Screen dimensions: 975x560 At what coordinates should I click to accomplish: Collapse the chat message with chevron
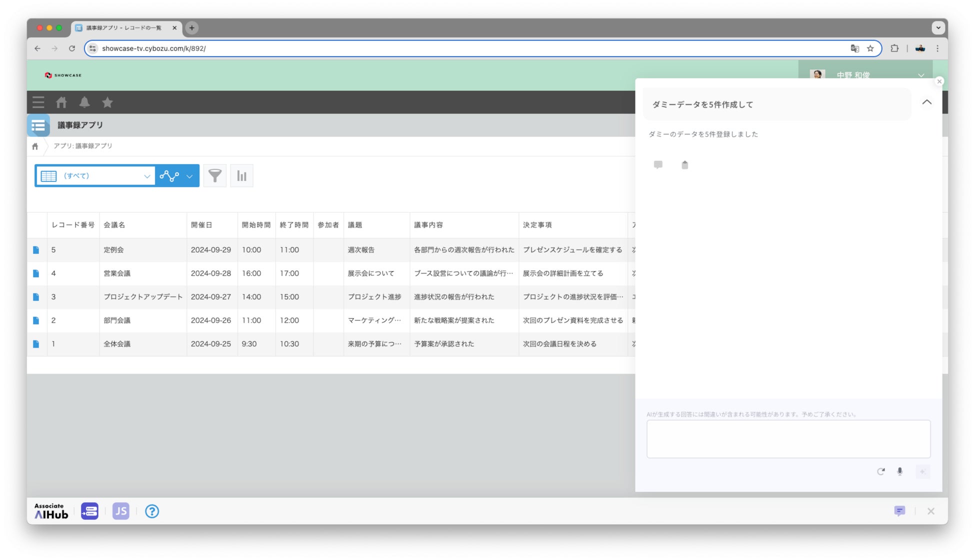pyautogui.click(x=926, y=102)
